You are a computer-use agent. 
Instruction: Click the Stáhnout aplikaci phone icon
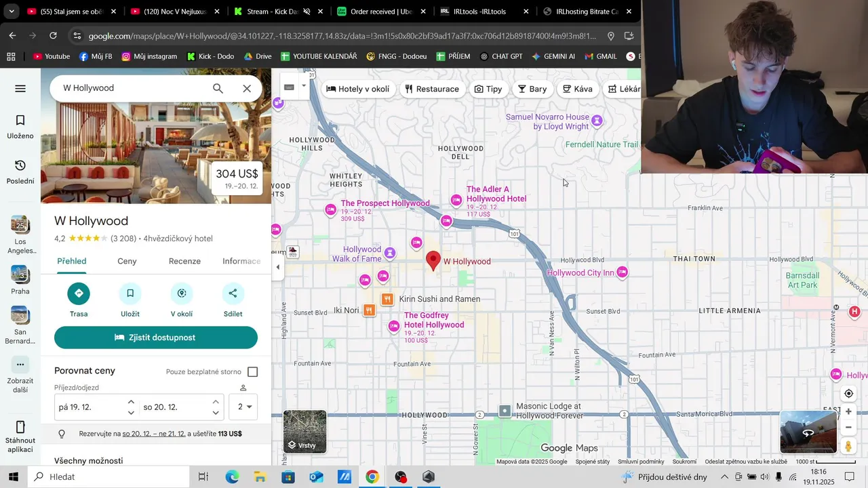(x=20, y=427)
